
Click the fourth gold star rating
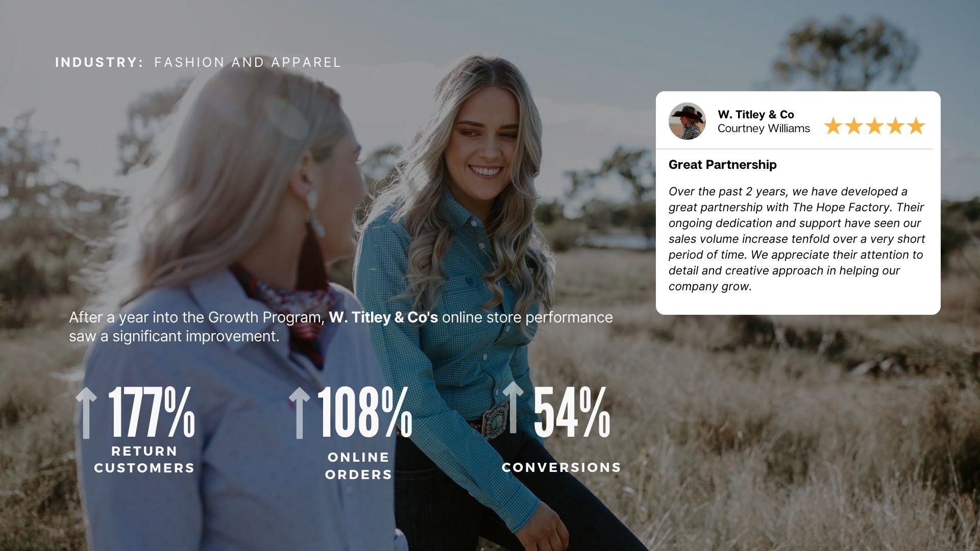coord(895,126)
